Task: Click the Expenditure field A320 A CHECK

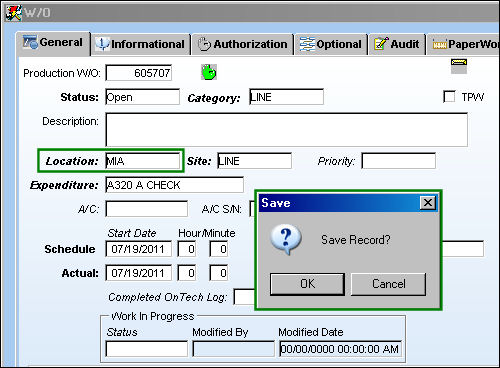Action: click(174, 185)
